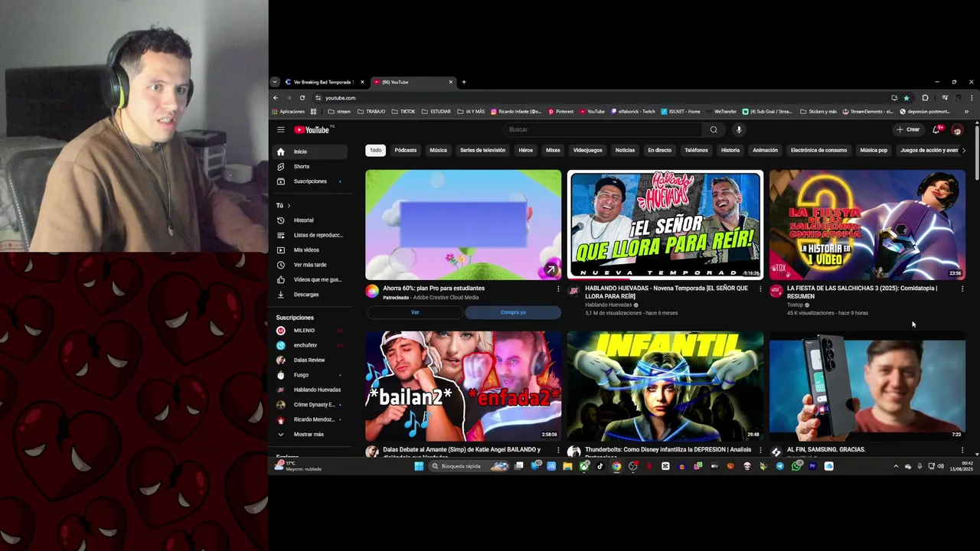Open Historial in sidebar
980x551 pixels.
click(x=311, y=220)
